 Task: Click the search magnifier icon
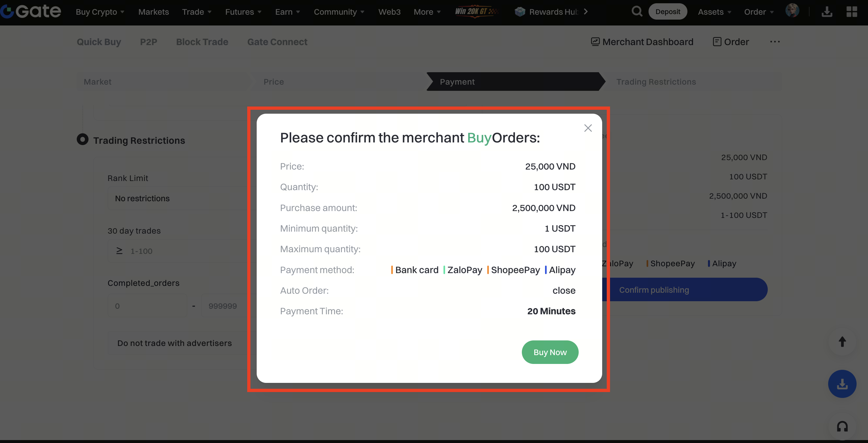point(636,11)
